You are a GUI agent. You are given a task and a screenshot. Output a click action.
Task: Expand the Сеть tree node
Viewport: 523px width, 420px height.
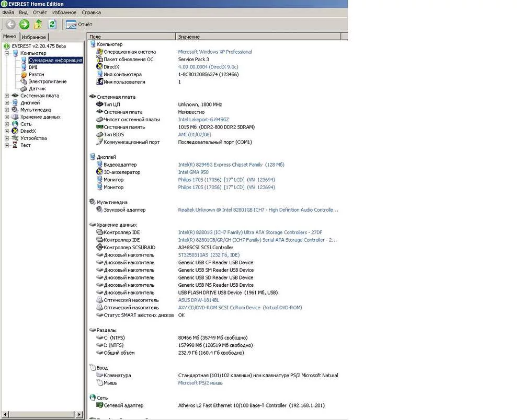tap(7, 124)
